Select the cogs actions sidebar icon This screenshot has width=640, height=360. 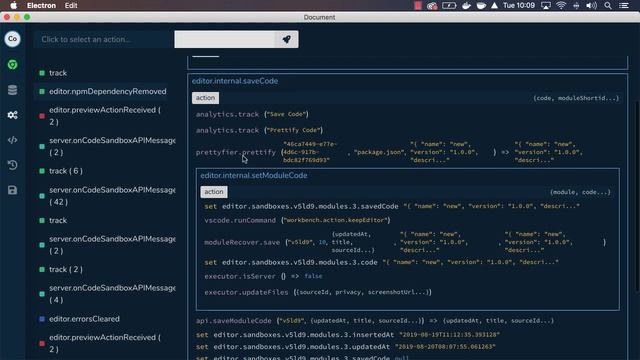tap(13, 115)
